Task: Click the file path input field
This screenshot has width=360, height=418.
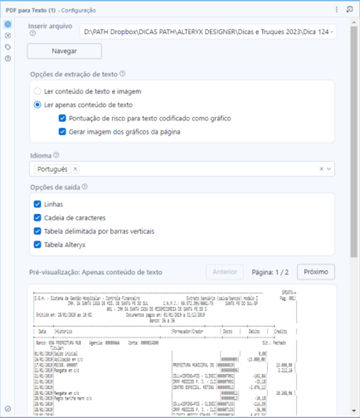Action: tap(208, 32)
